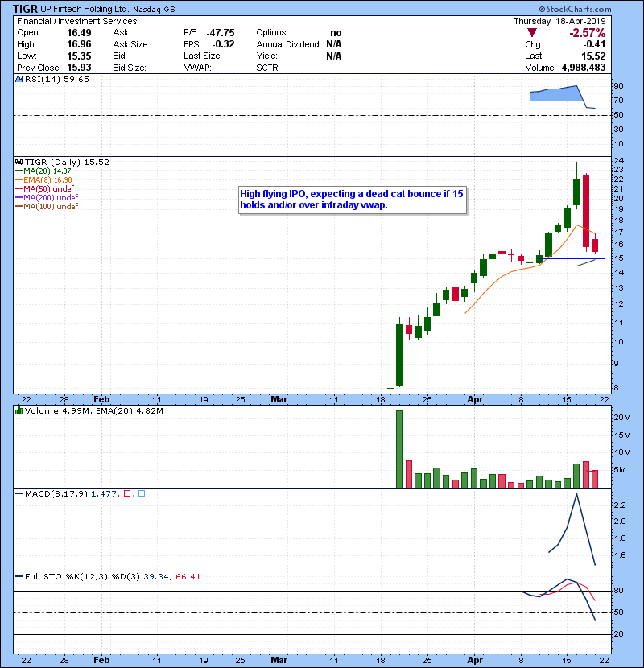Click the RSI(14) area-chart icon
Screen dimensions: 644x668
coord(18,80)
